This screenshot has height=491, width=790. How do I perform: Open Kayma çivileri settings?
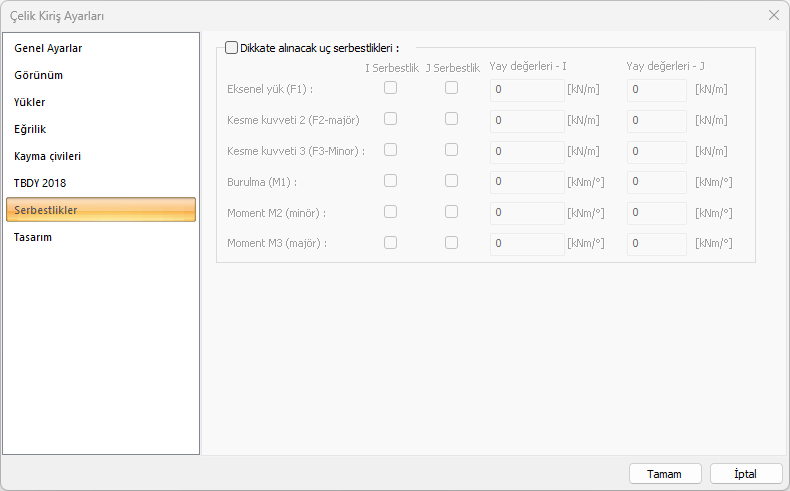47,156
